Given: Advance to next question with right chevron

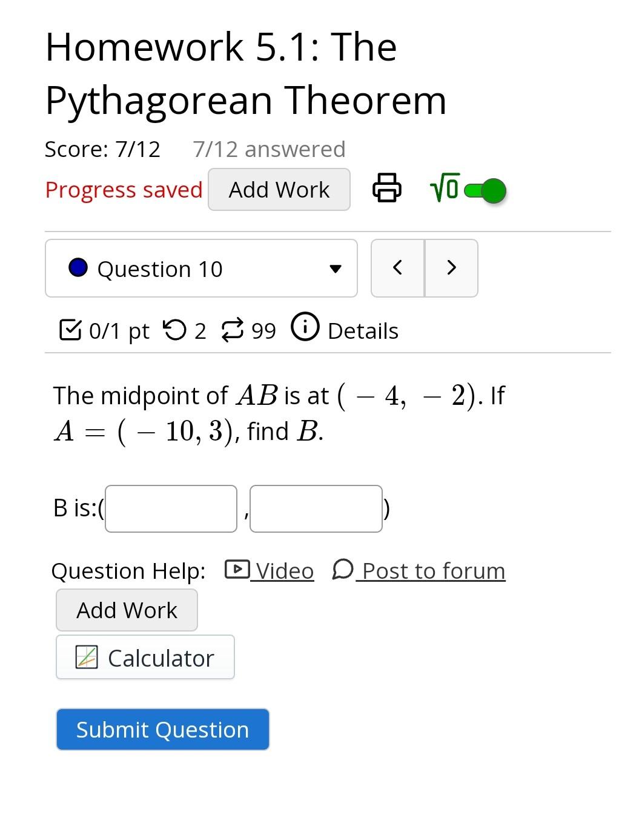Looking at the screenshot, I should [x=451, y=267].
